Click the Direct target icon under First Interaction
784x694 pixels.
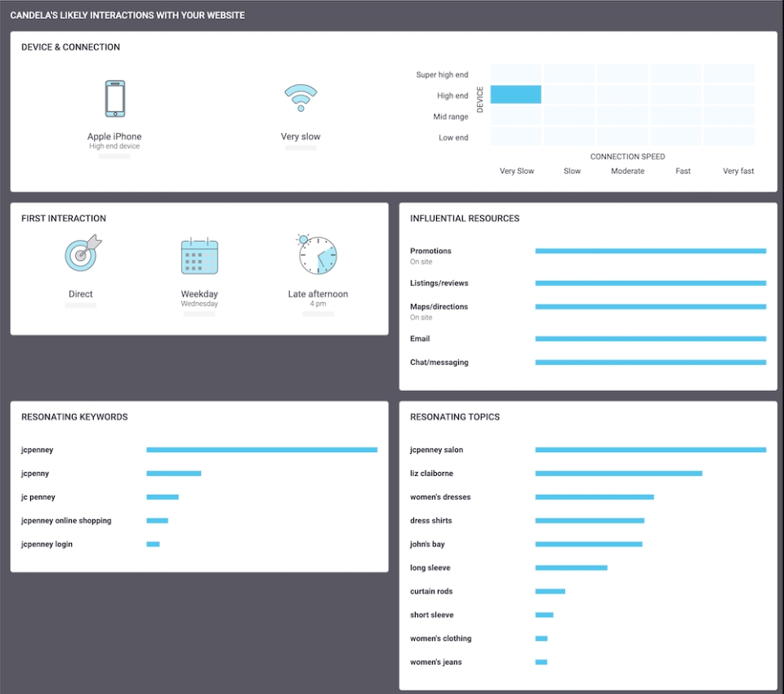(x=80, y=256)
